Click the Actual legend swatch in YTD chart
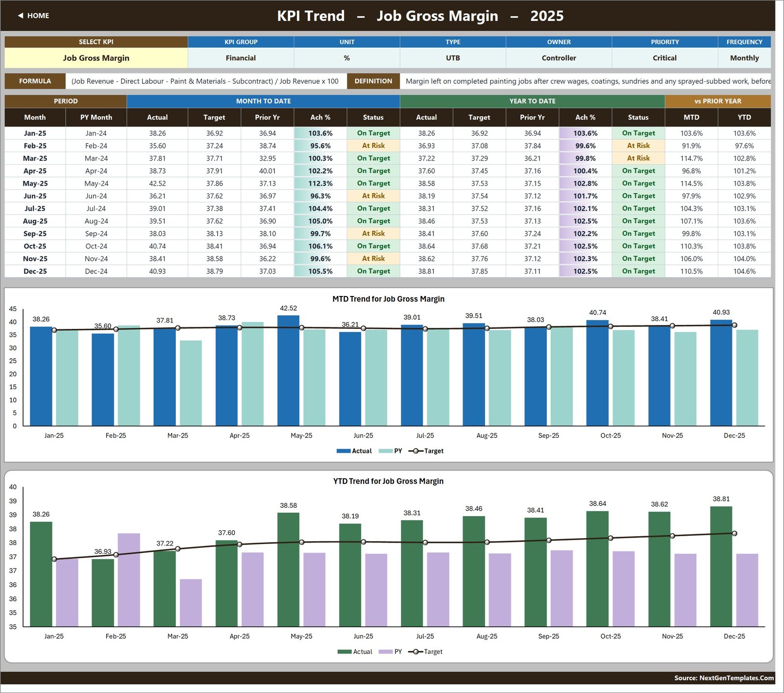 344,652
